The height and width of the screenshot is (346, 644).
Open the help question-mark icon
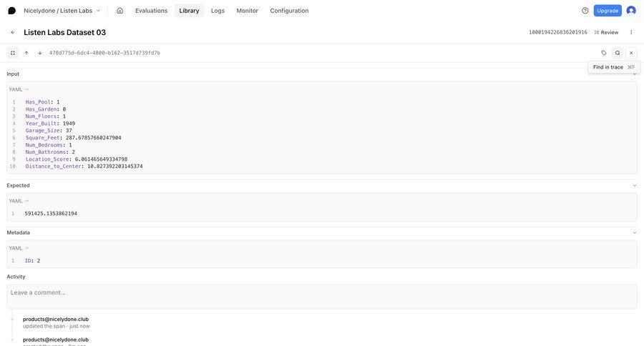[585, 11]
